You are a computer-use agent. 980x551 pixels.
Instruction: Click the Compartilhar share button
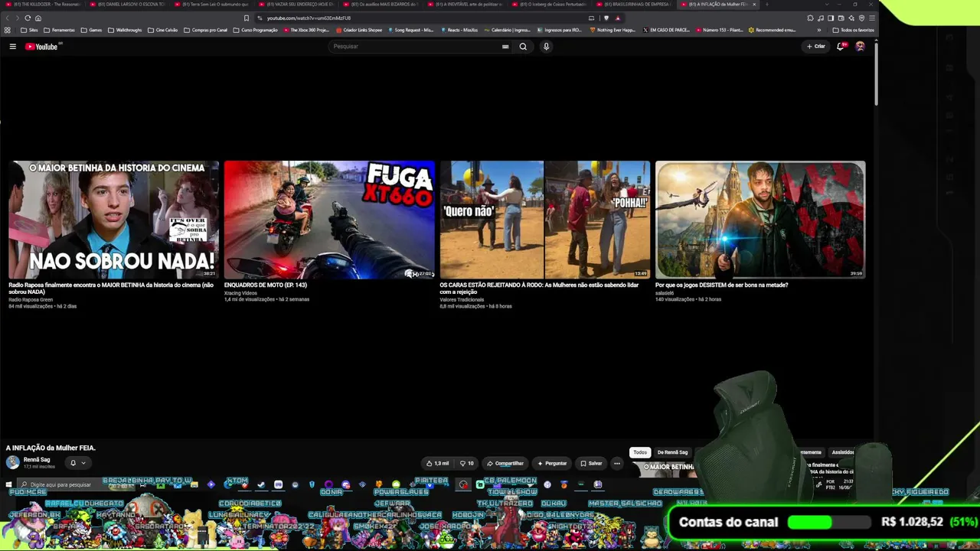pyautogui.click(x=505, y=463)
